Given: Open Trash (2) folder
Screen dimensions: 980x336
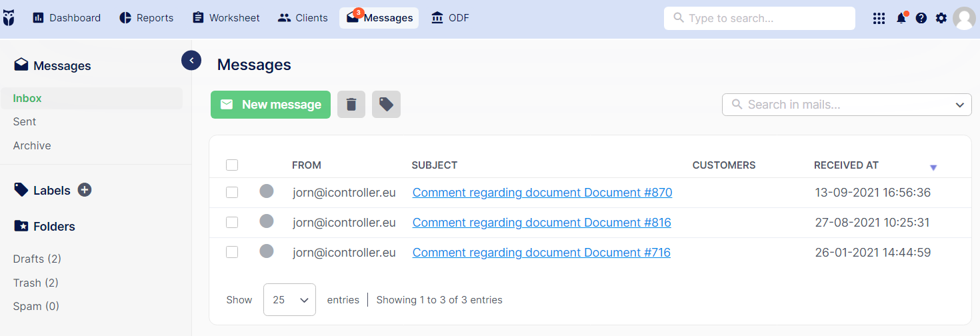Looking at the screenshot, I should tap(36, 283).
